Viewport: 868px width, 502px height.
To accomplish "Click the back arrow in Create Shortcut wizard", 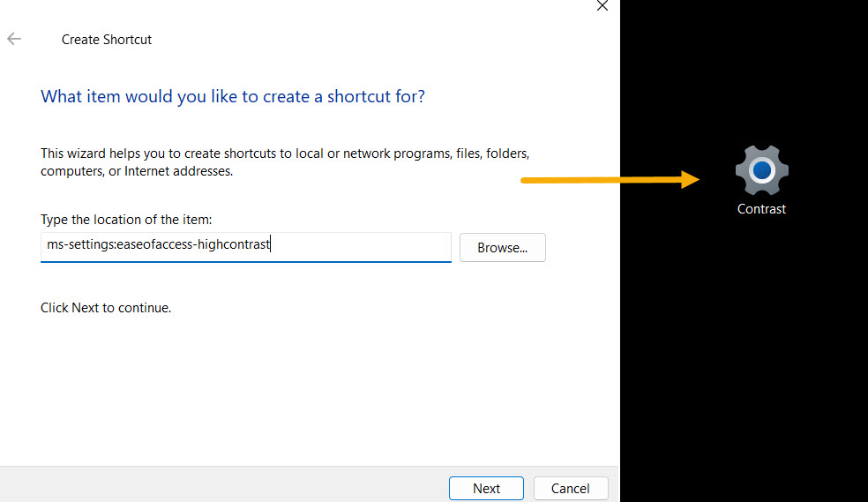I will tap(14, 39).
